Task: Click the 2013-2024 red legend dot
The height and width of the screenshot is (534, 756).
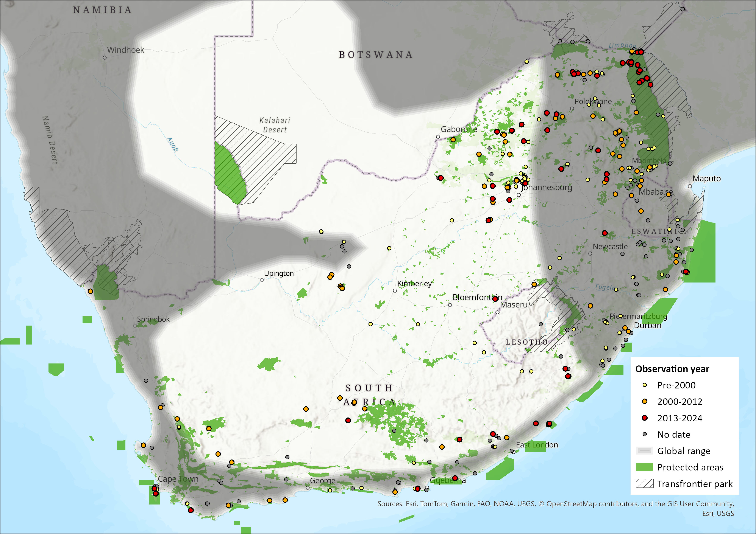Action: pyautogui.click(x=645, y=418)
